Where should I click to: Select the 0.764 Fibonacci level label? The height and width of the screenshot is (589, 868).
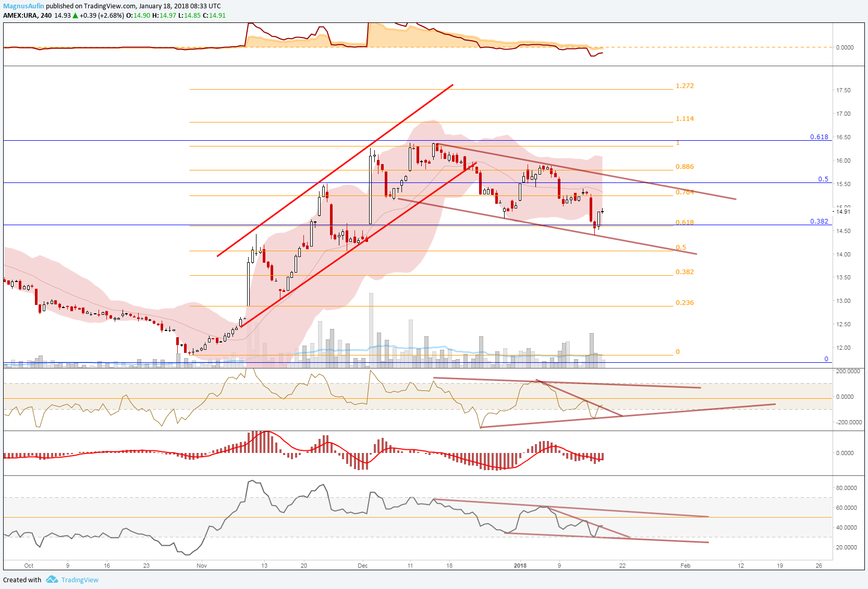coord(684,192)
